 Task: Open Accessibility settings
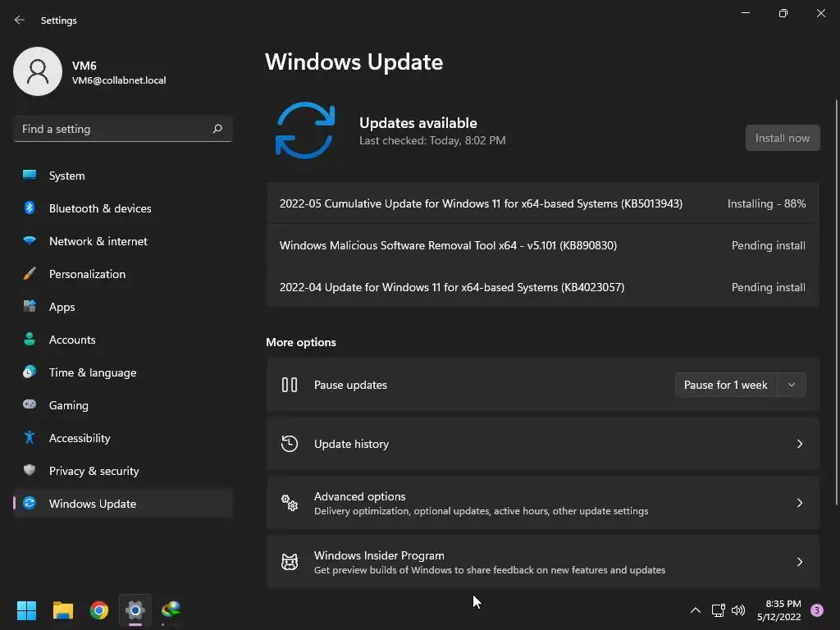tap(123, 438)
